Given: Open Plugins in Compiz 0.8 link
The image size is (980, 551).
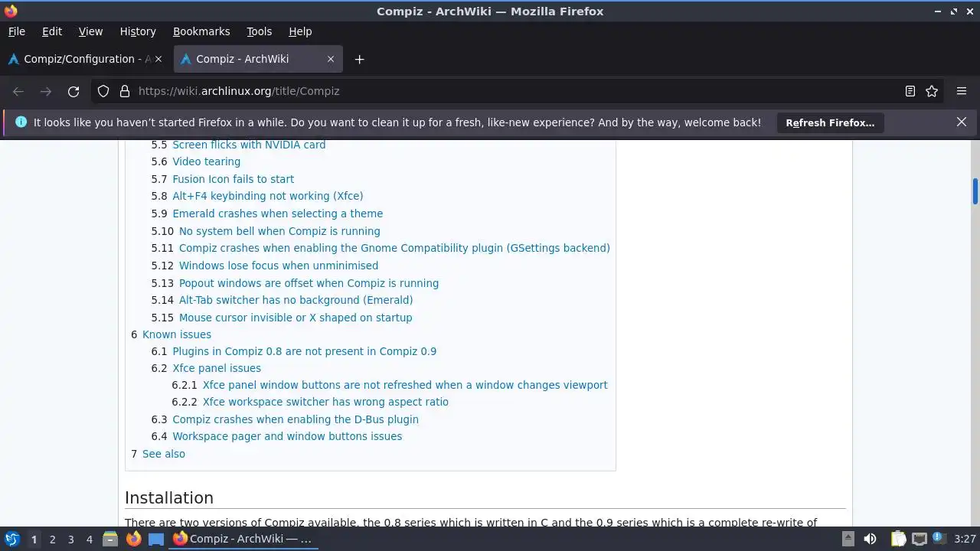Looking at the screenshot, I should [304, 351].
